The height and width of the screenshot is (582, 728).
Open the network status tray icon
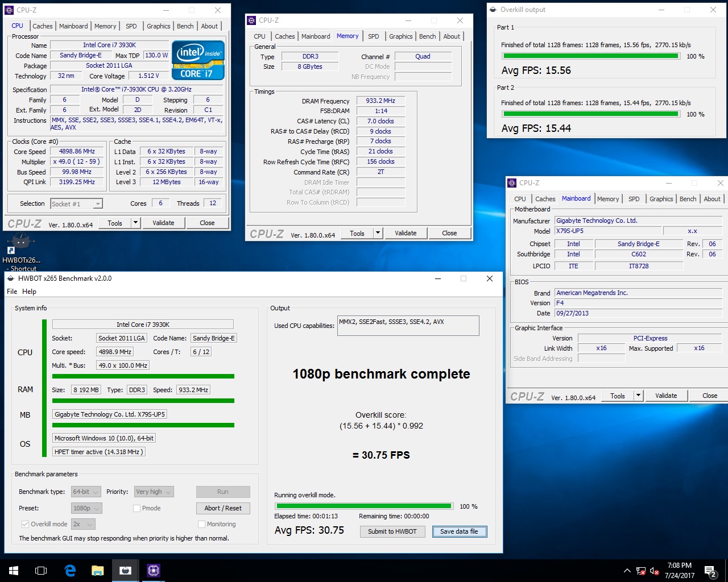click(641, 571)
